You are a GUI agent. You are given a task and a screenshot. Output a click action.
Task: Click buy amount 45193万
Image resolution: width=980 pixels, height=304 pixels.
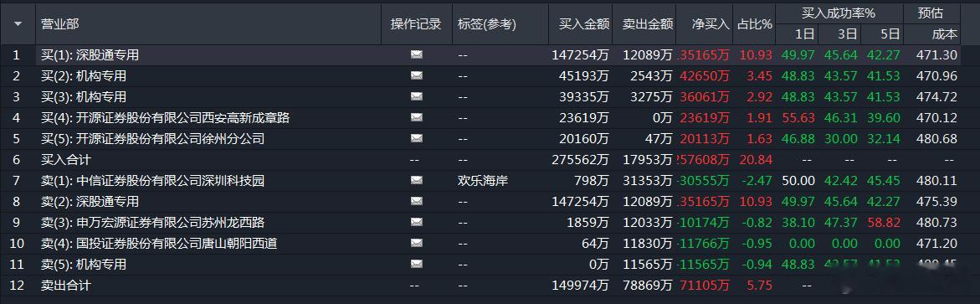[584, 75]
